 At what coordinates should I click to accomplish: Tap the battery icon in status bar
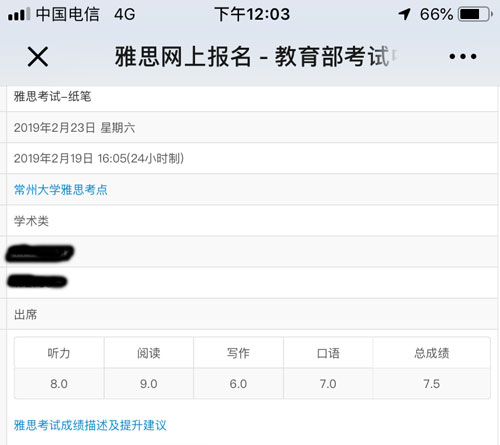pos(476,14)
